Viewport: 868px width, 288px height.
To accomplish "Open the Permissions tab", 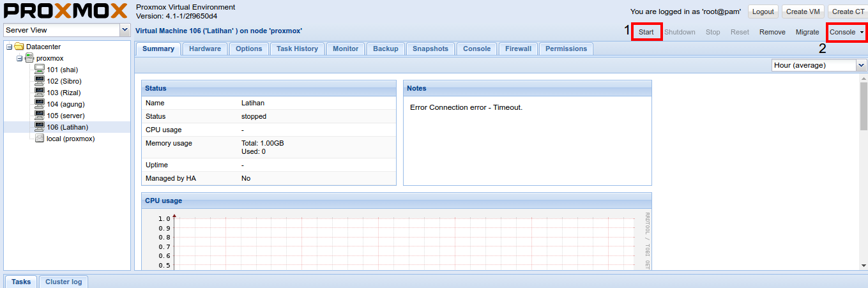I will tap(566, 49).
